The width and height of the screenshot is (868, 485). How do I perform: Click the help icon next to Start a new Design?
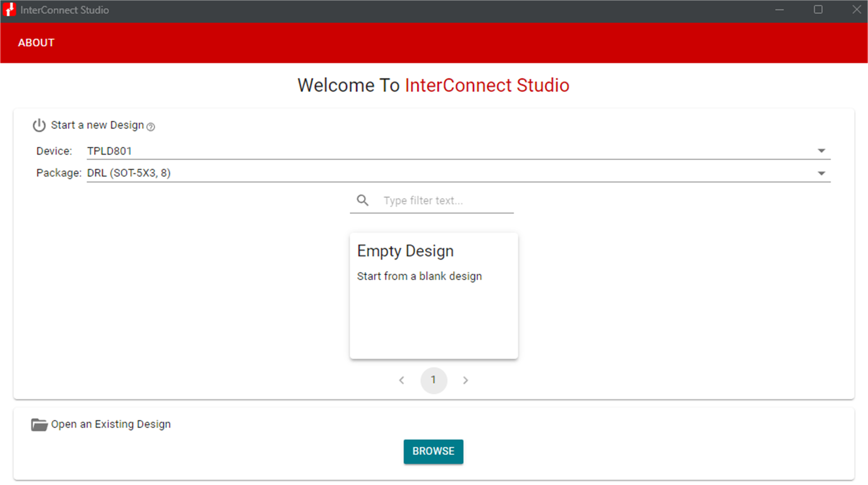click(151, 127)
